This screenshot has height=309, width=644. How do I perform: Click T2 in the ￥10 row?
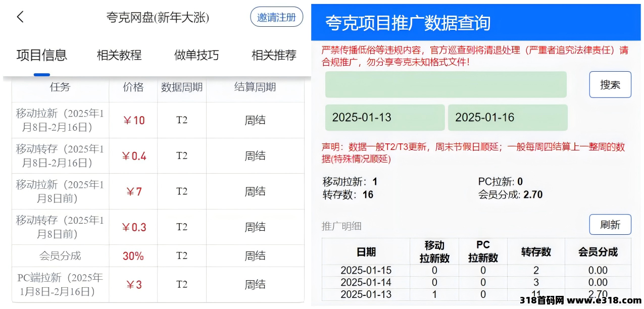point(182,120)
